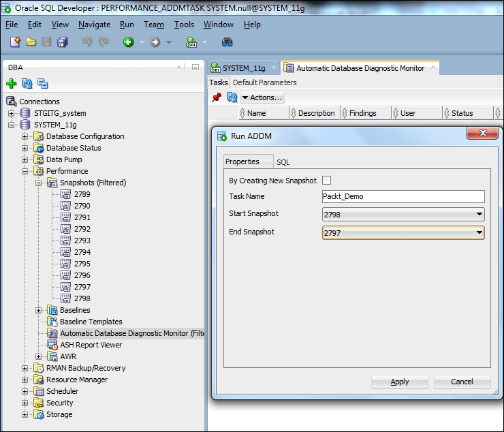Open ASH Report Viewer node
Screen dimensions: 504x432
[x=91, y=345]
